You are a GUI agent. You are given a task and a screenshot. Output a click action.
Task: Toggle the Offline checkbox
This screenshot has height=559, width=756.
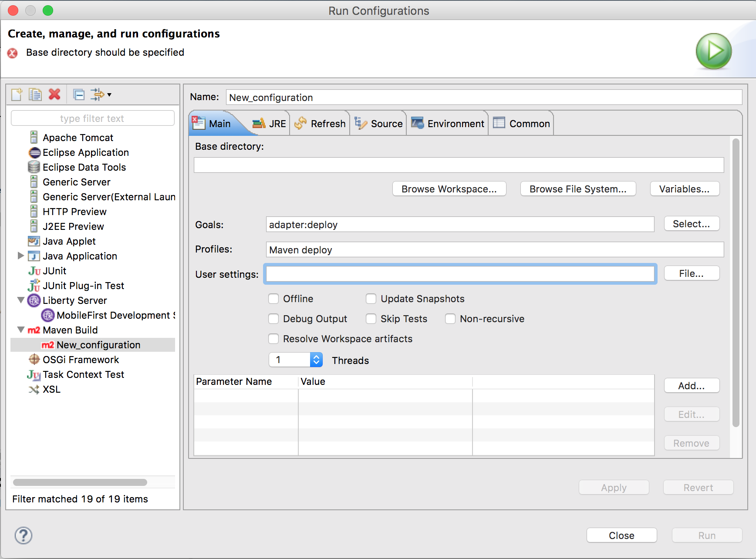(273, 299)
